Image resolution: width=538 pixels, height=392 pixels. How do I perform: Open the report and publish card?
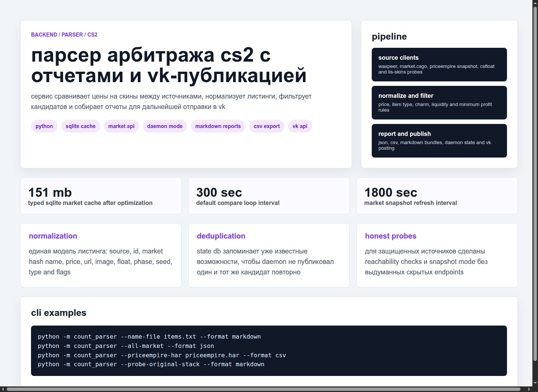click(439, 141)
